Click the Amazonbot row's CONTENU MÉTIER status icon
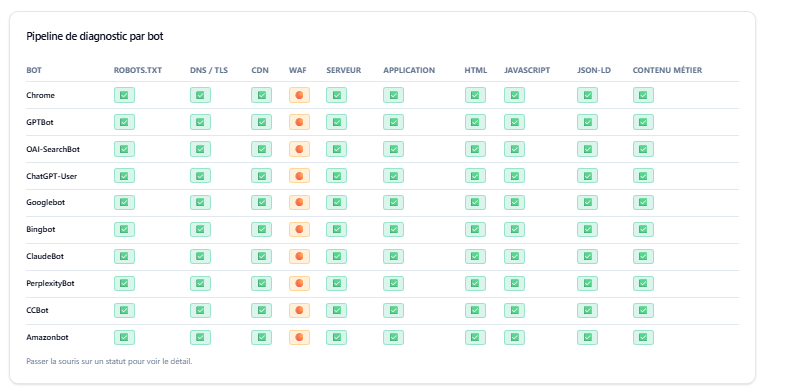Screen dimensions: 796x392 coord(643,337)
